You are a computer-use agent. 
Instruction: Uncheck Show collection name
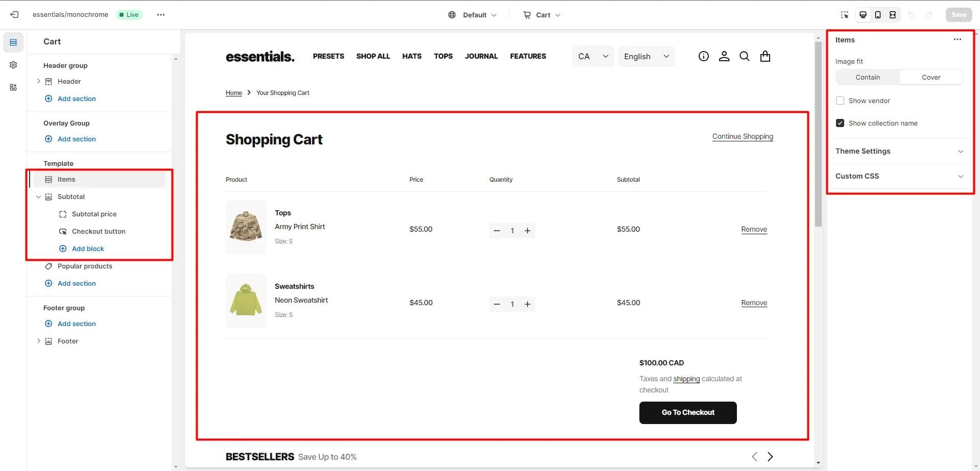pos(840,123)
